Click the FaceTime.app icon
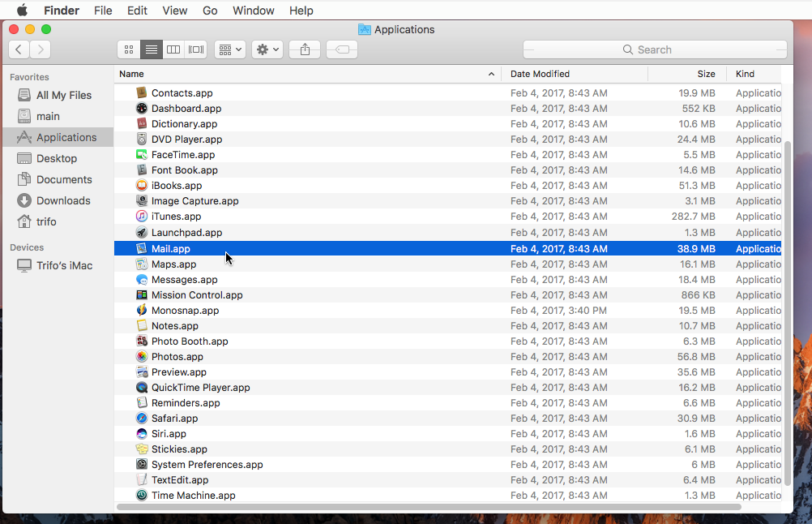This screenshot has height=524, width=812. point(141,154)
